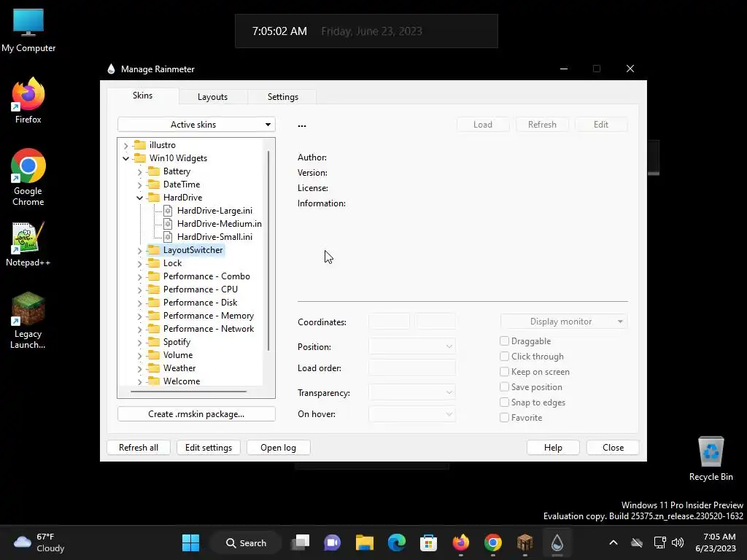The height and width of the screenshot is (560, 747).
Task: Open File Explorer from the taskbar
Action: click(x=365, y=542)
